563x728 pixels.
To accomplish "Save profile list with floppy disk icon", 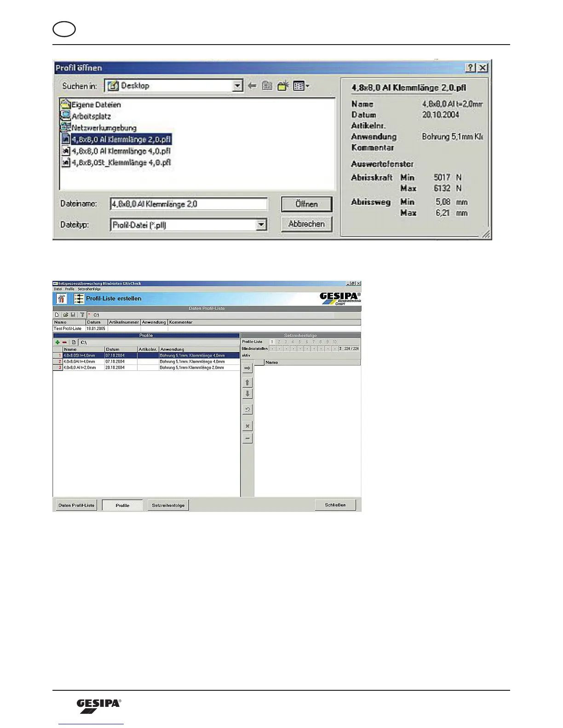I will [73, 315].
